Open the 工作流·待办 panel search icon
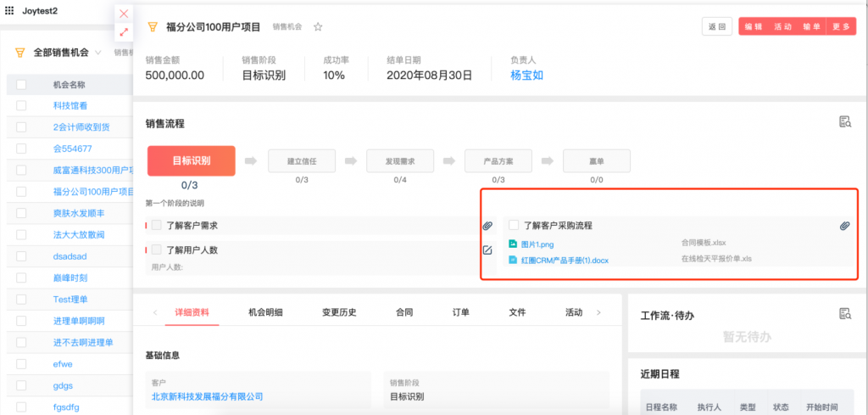 [844, 314]
